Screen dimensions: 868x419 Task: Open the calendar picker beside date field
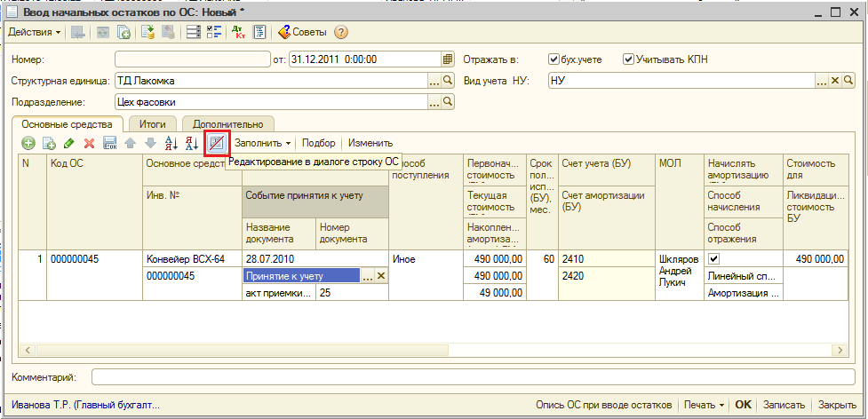coord(448,59)
